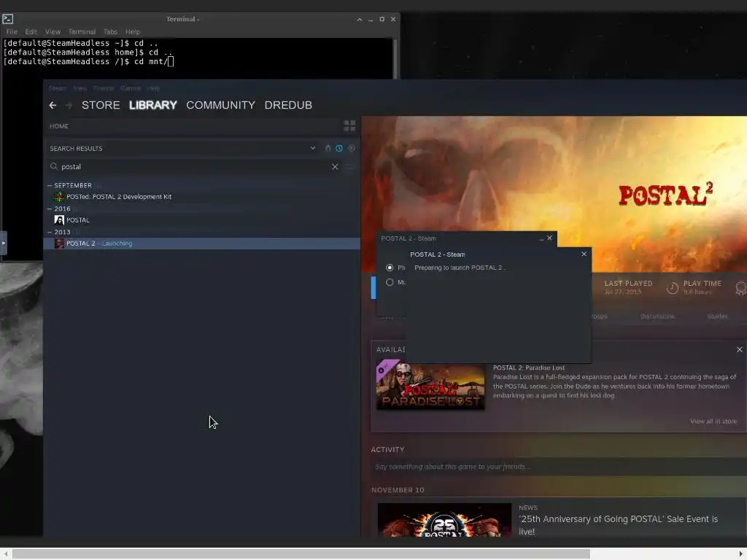Screen dimensions: 747x560
Task: Click the POSTed Development Kit game icon
Action: (59, 197)
